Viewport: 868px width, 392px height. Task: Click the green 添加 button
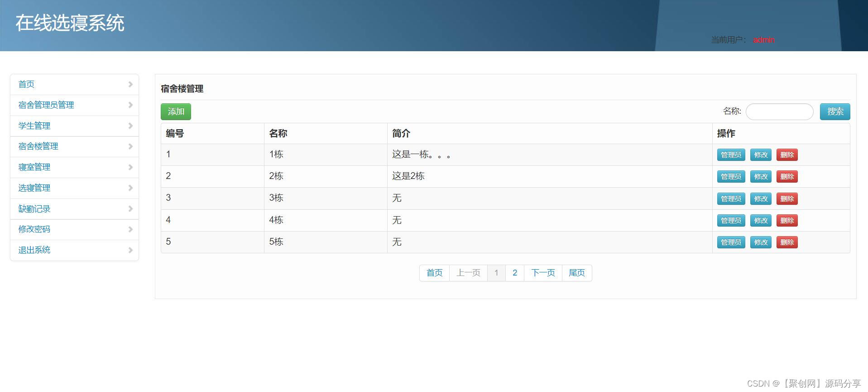coord(176,111)
